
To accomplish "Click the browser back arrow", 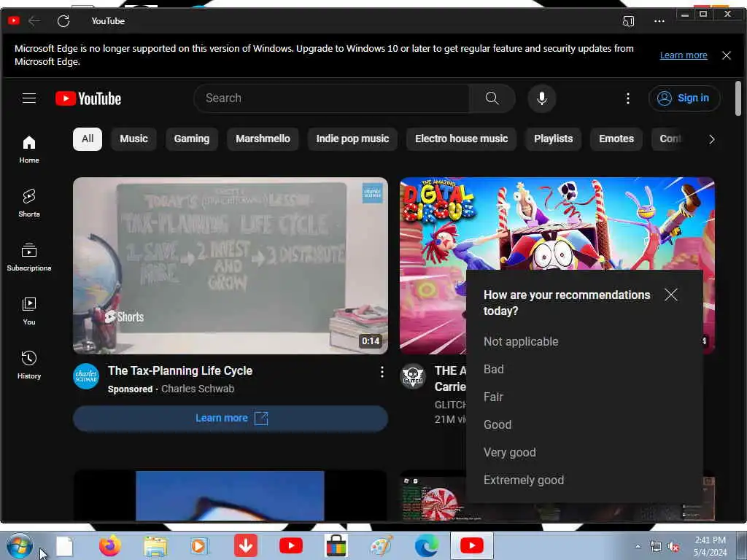I will tap(34, 20).
